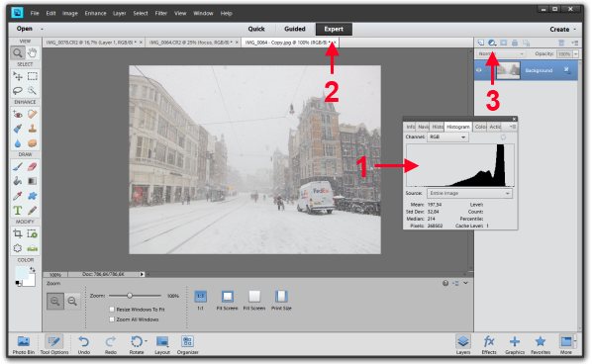The image size is (592, 364).
Task: Click the Organizer button
Action: pyautogui.click(x=188, y=345)
